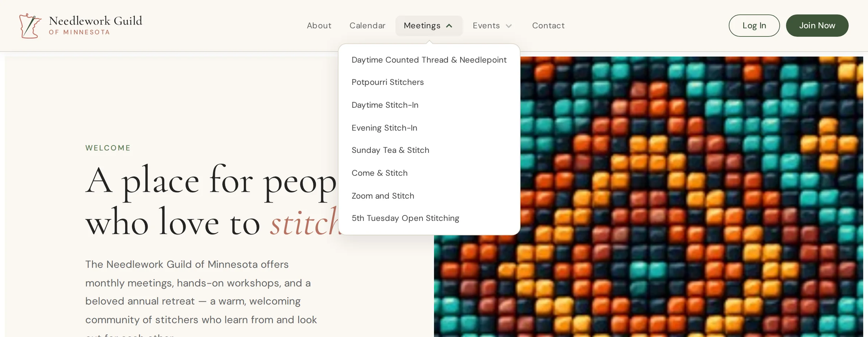Click the Log In button

[x=754, y=26]
